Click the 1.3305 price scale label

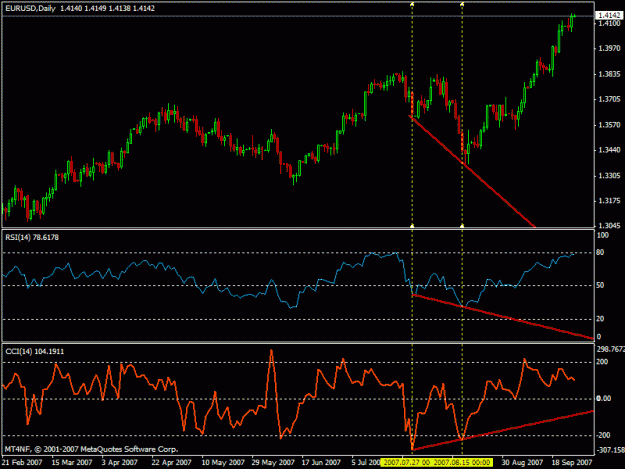(609, 176)
